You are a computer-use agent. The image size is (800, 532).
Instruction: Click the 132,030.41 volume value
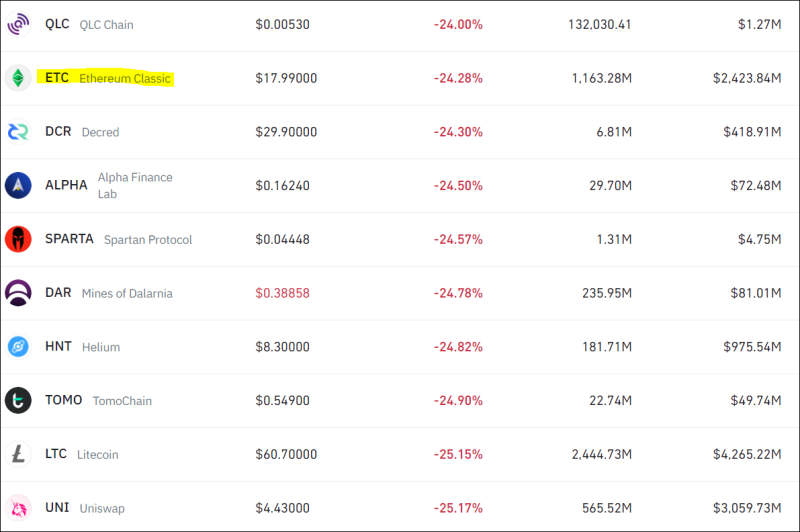tap(600, 24)
